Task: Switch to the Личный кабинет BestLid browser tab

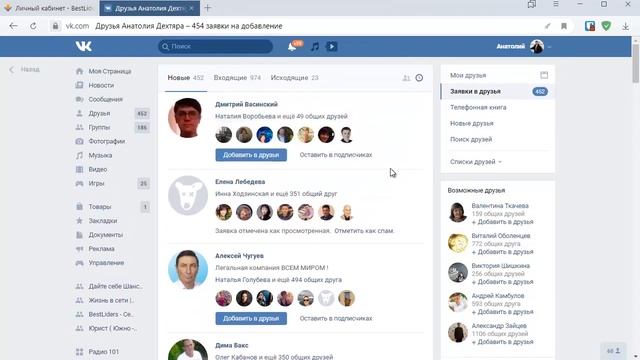Action: [x=49, y=8]
